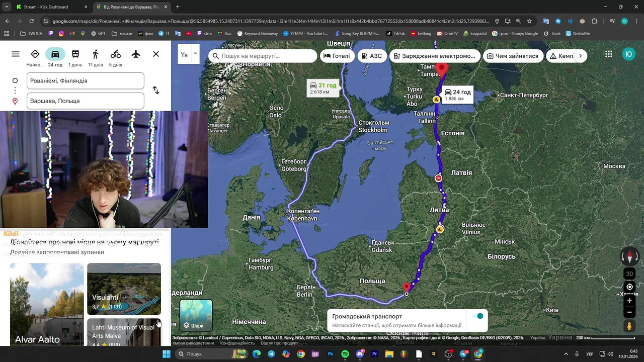Open Шари map layers thumbnail
Viewport: 644px width, 362px height.
click(x=196, y=315)
